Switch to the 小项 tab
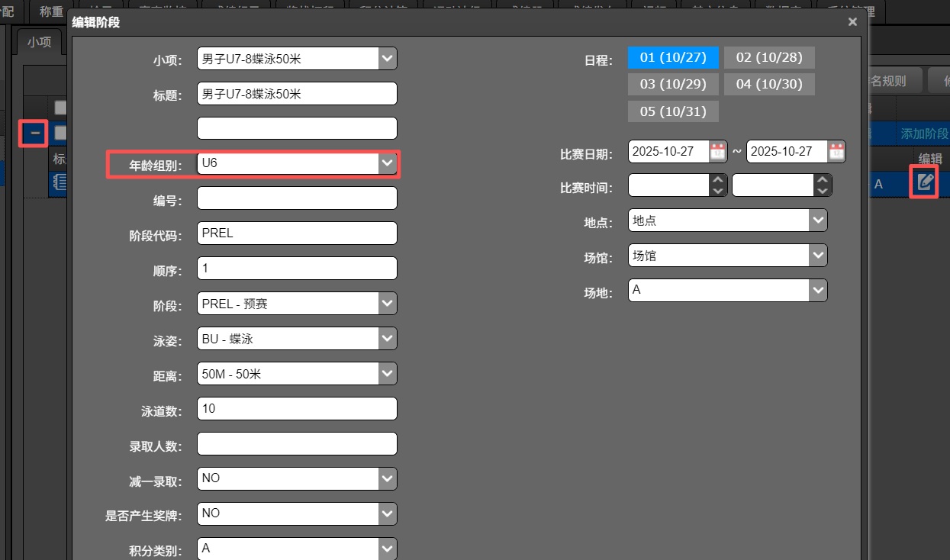 (39, 42)
